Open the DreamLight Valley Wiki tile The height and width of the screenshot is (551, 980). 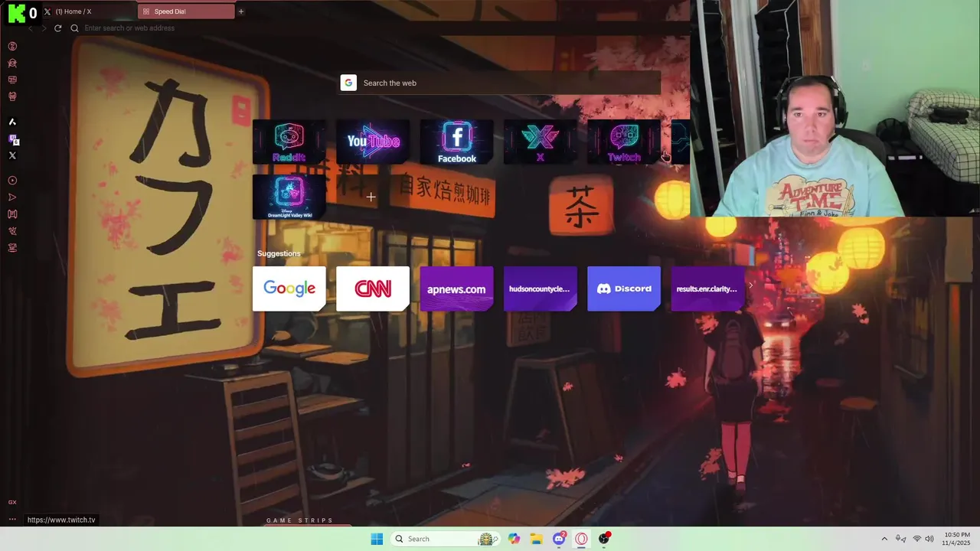point(289,197)
